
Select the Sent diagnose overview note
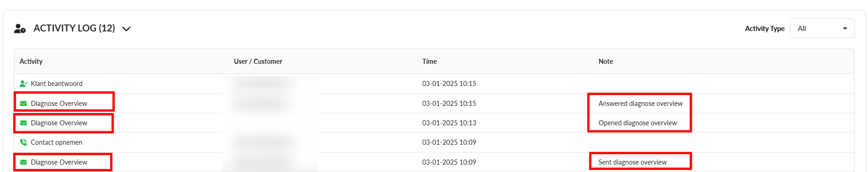[632, 162]
